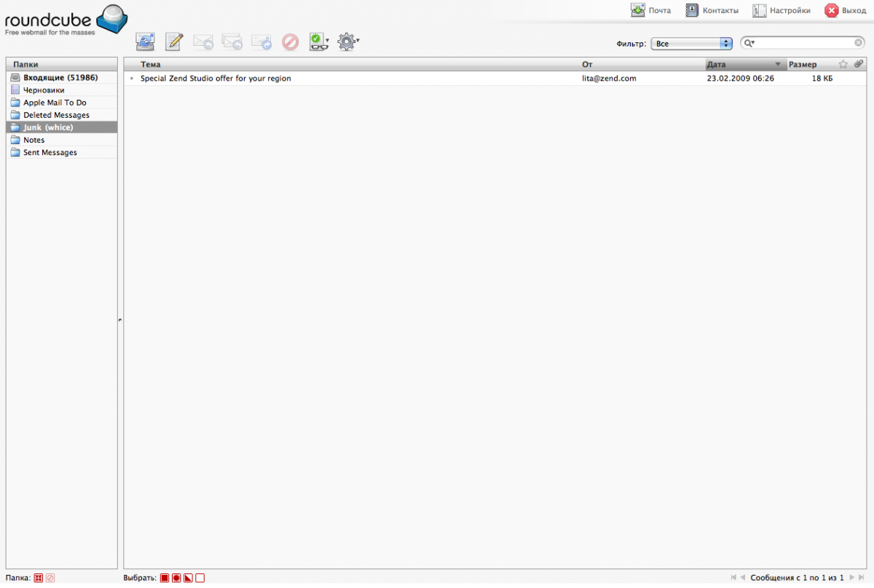The width and height of the screenshot is (874, 588).
Task: Open the Настройки tab
Action: (781, 11)
